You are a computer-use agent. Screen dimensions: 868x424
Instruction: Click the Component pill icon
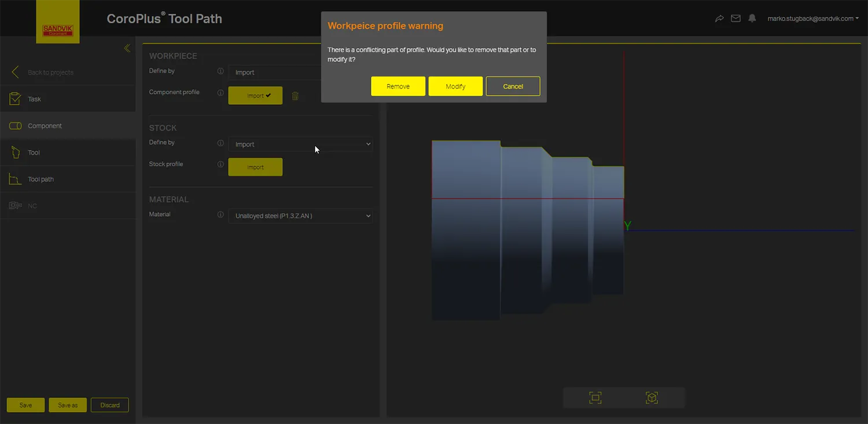tap(15, 126)
